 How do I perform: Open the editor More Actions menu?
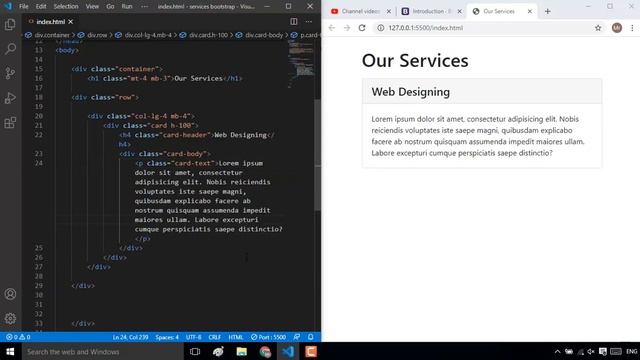click(x=309, y=21)
